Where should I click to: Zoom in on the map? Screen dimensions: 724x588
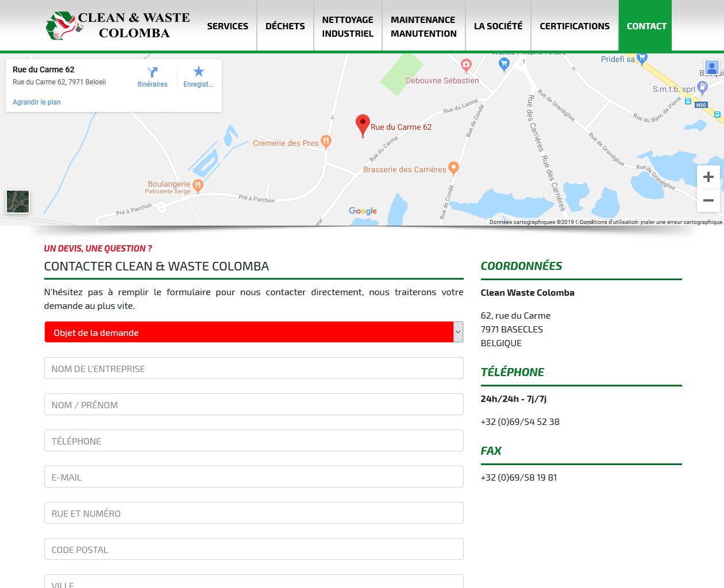tap(708, 177)
